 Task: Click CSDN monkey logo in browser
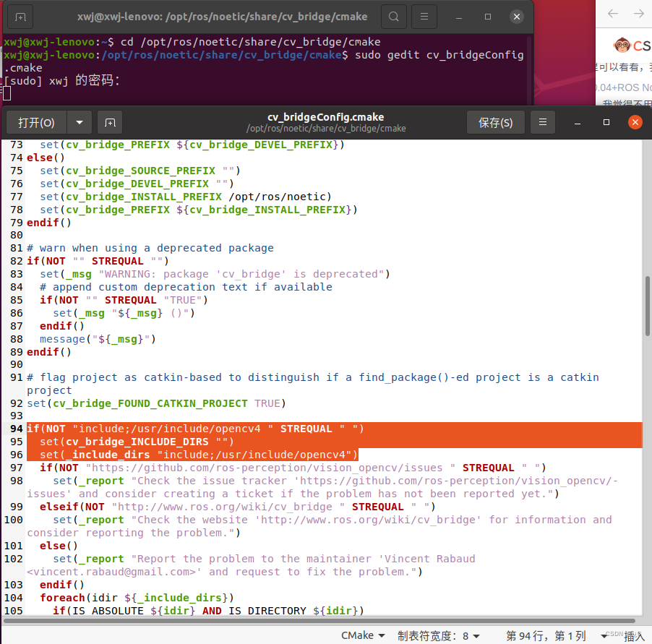pyautogui.click(x=622, y=45)
